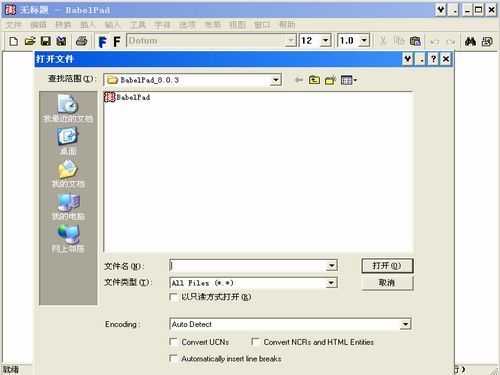The width and height of the screenshot is (500, 375).
Task: Open the View (视图) menu
Action: [237, 25]
